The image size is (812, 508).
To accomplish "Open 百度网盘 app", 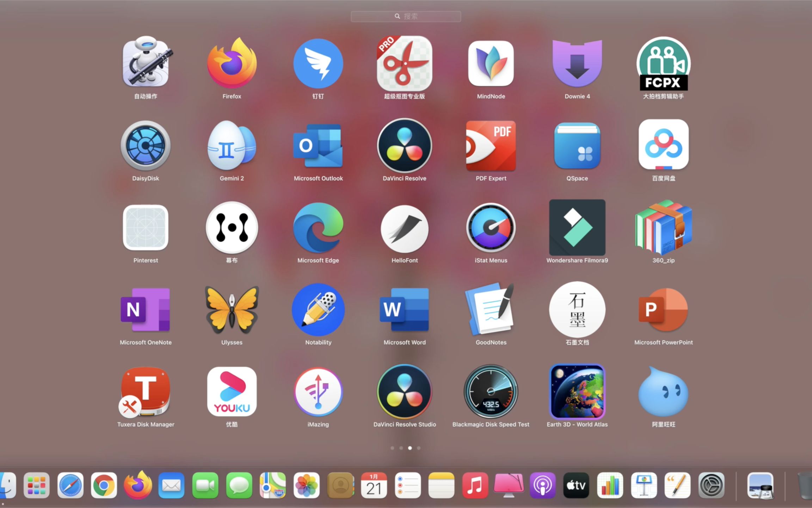I will tap(664, 145).
